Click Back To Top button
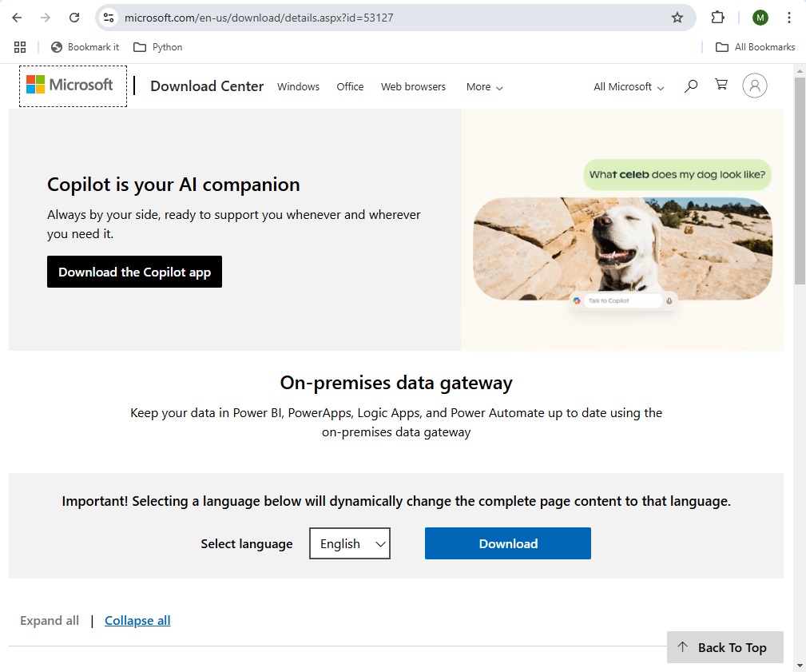The height and width of the screenshot is (672, 806). [725, 647]
